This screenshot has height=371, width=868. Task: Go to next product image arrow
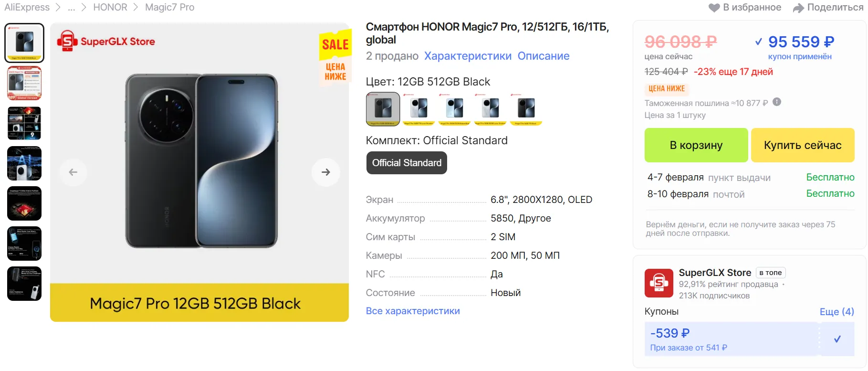coord(326,172)
